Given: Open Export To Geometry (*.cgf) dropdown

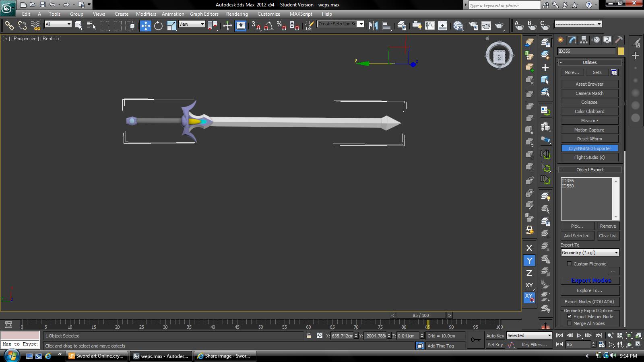Looking at the screenshot, I should point(590,253).
